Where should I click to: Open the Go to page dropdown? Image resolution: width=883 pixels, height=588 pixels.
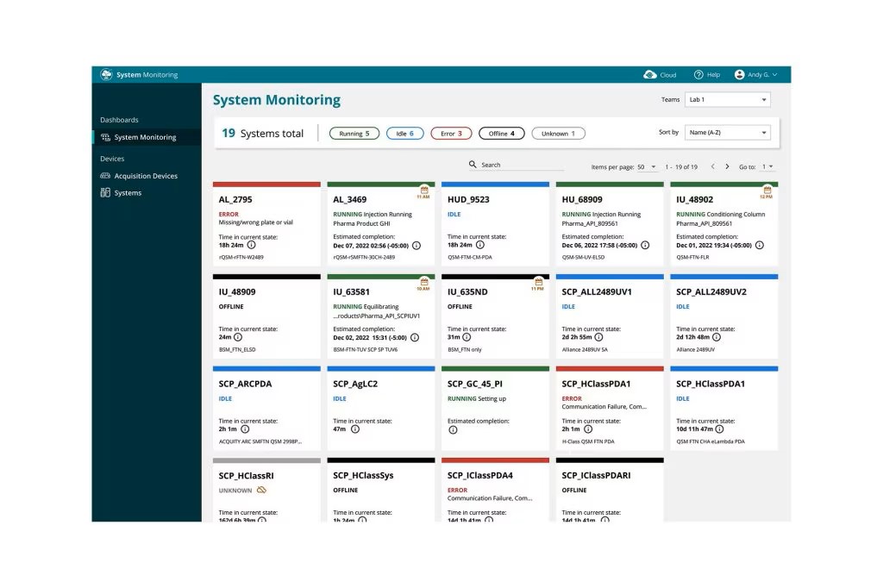[768, 166]
